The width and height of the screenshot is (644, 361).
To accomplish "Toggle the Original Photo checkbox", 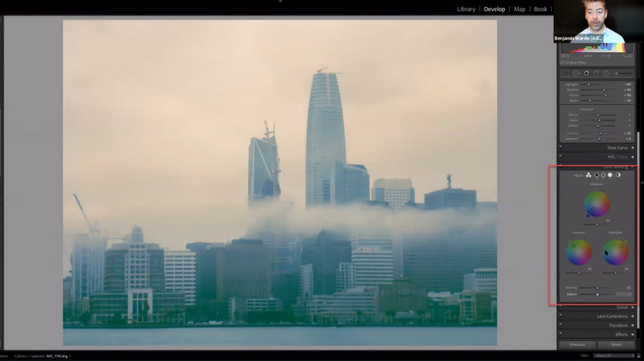I will pyautogui.click(x=563, y=62).
